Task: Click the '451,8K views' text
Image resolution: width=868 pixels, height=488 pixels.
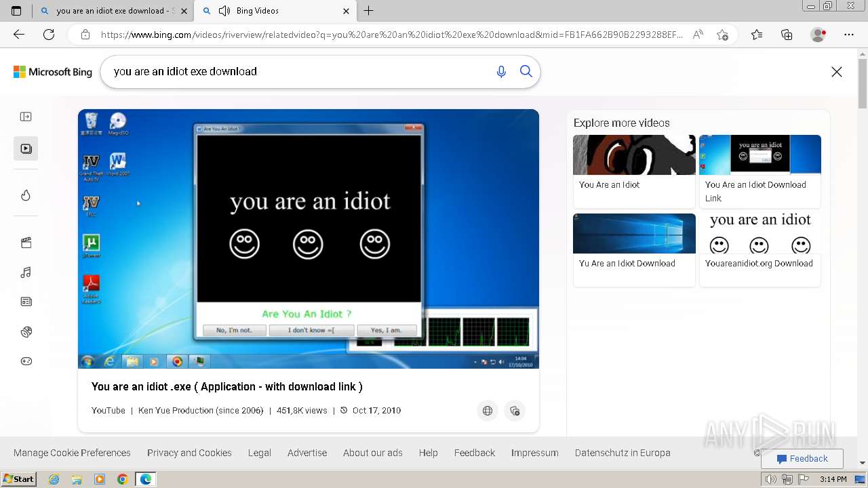Action: pos(302,411)
